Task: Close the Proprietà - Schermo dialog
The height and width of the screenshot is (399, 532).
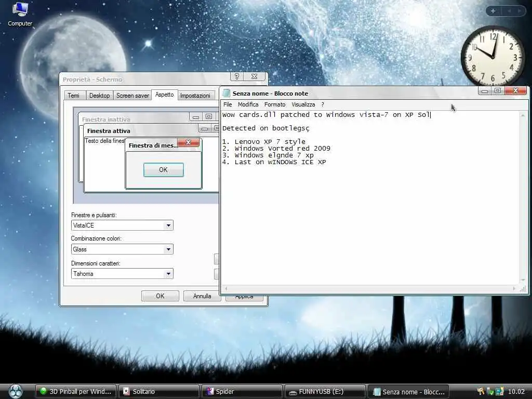Action: click(x=254, y=76)
